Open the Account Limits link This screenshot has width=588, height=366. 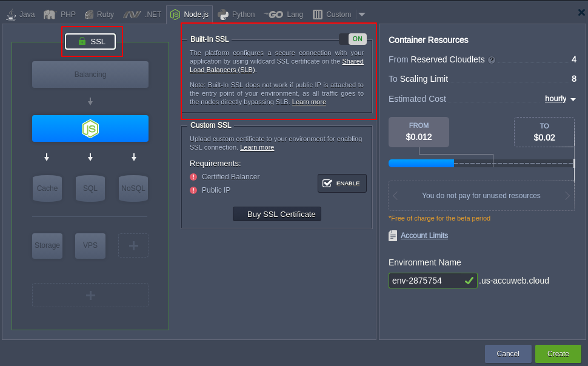(x=424, y=235)
